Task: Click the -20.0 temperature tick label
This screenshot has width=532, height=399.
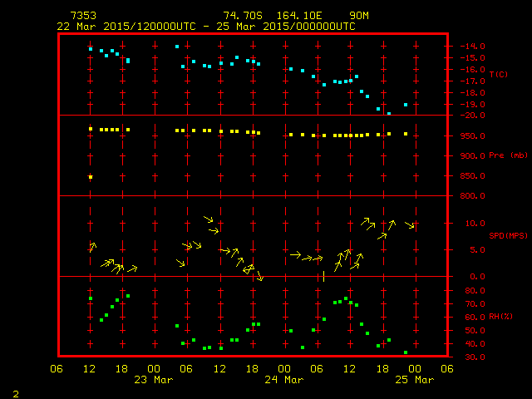Action: (469, 116)
